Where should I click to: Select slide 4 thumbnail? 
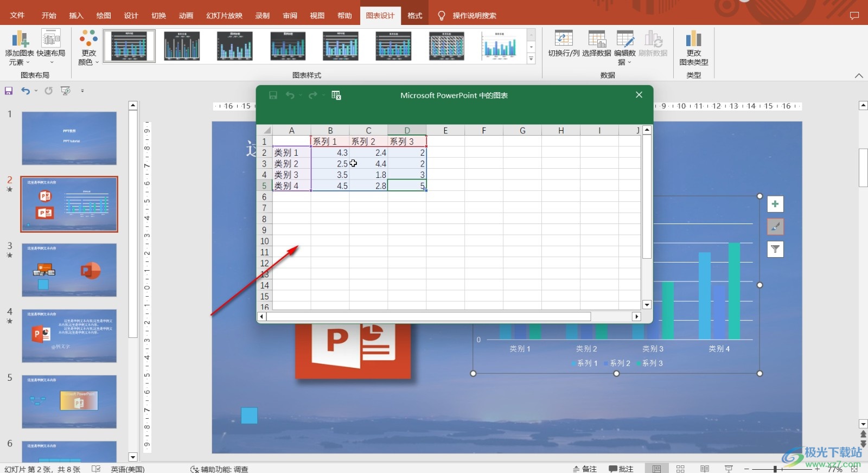(69, 336)
